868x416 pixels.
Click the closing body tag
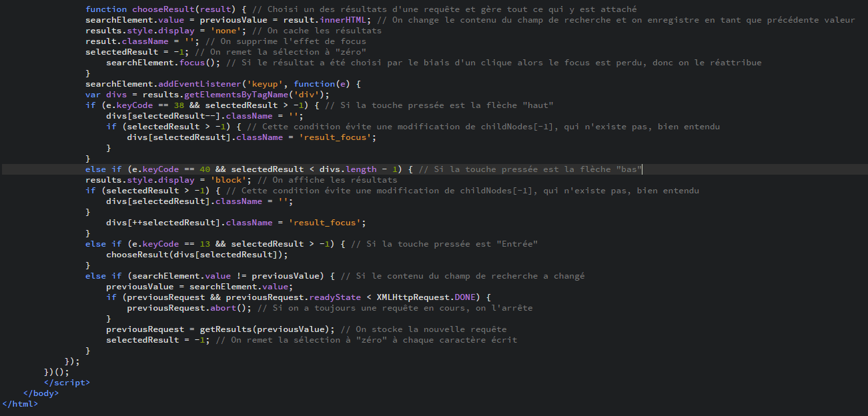[x=40, y=393]
